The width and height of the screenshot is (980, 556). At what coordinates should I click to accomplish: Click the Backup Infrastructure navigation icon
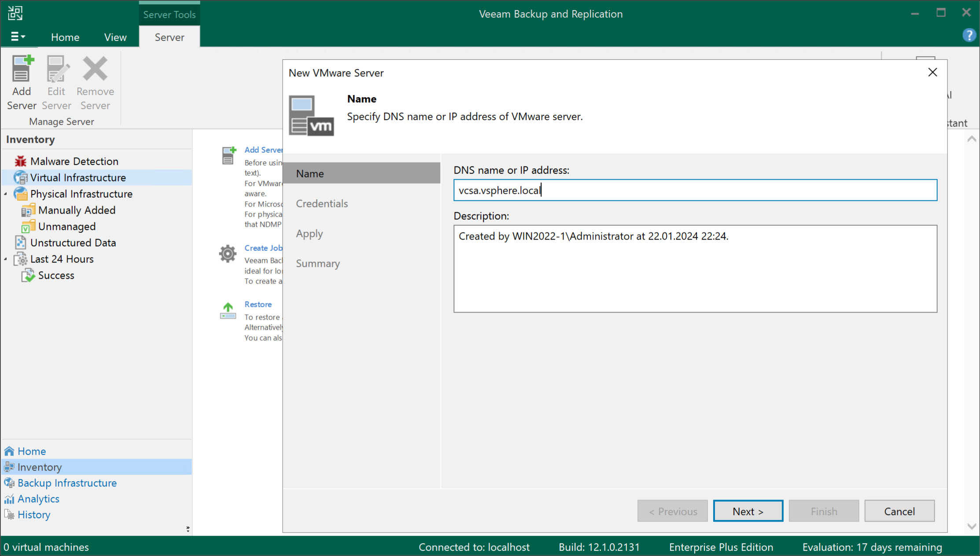click(x=9, y=483)
